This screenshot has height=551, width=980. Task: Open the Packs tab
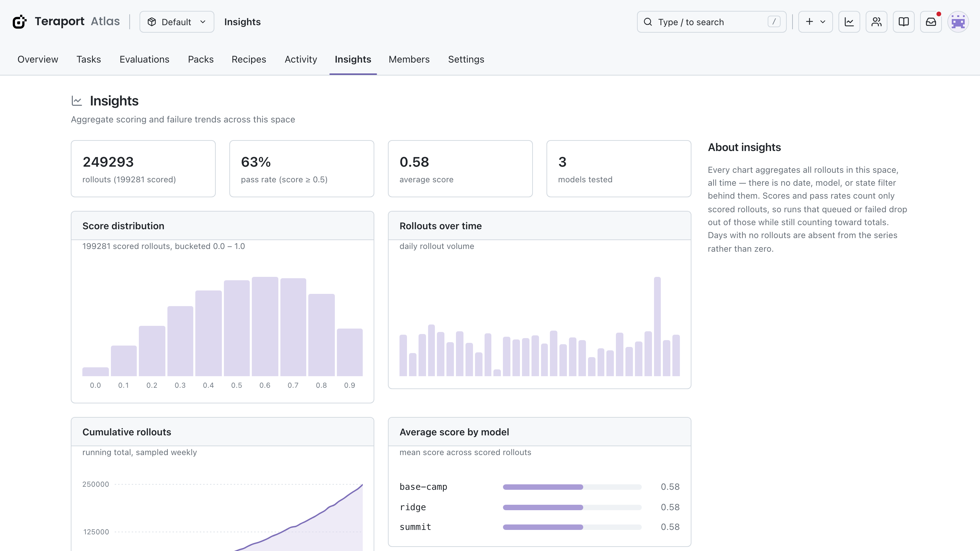(200, 59)
